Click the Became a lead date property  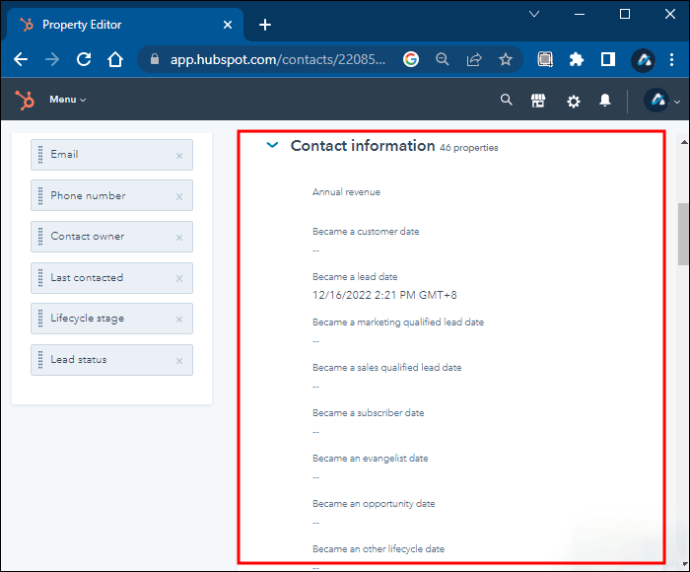(355, 277)
